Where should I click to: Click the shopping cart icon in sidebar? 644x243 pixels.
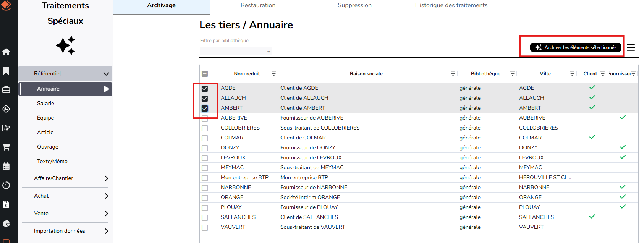pyautogui.click(x=6, y=147)
